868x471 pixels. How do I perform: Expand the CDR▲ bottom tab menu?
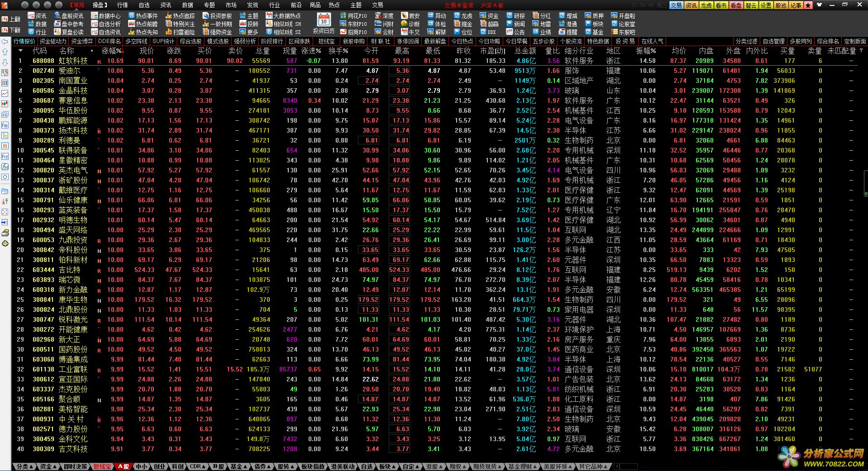coord(197,466)
